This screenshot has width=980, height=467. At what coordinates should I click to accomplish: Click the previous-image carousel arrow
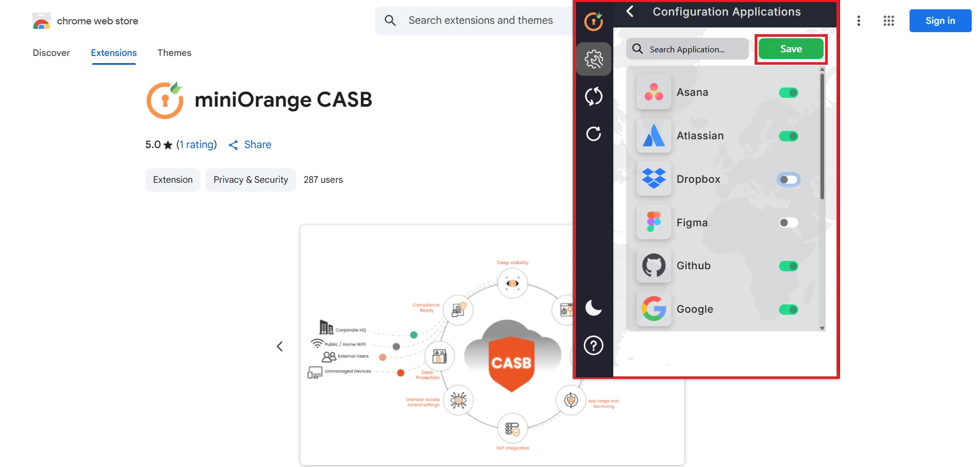pos(280,346)
